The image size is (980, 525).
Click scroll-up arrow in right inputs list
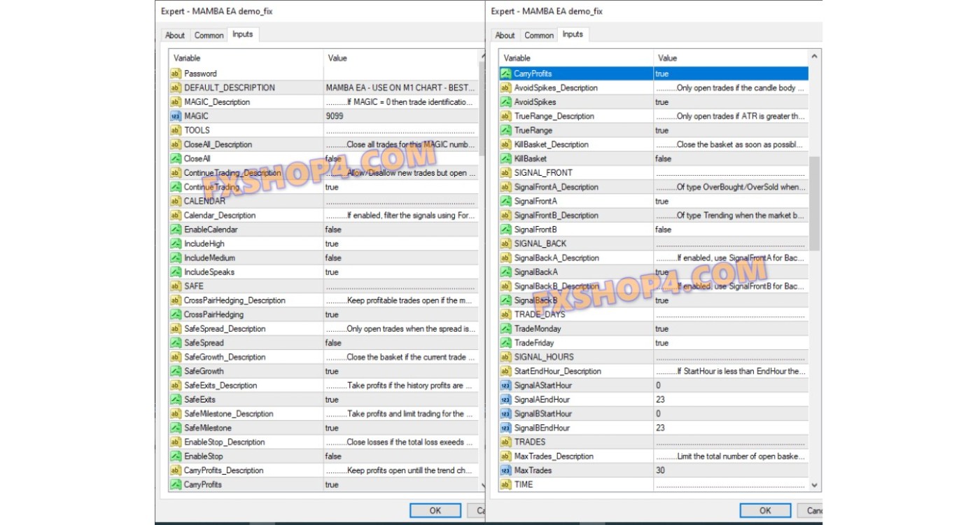814,57
